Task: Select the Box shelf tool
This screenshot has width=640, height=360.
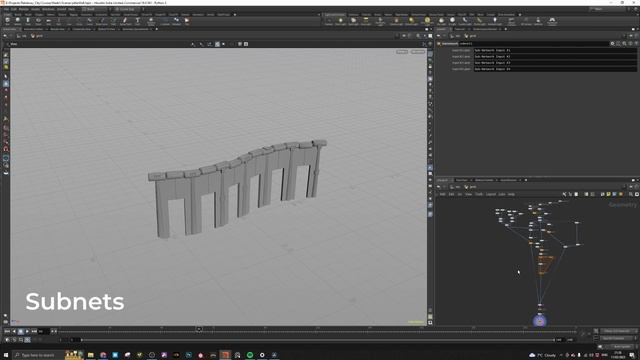Action: click(7, 21)
